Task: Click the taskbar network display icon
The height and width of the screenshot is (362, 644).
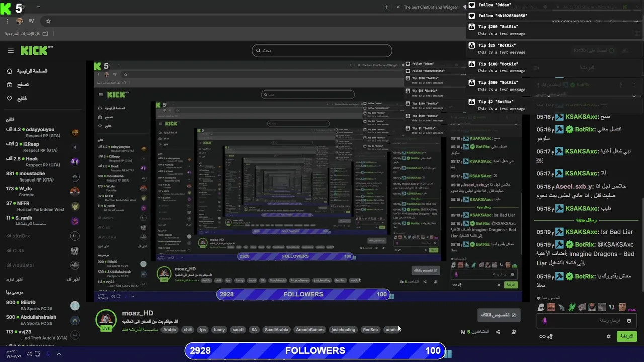Action: point(38,354)
